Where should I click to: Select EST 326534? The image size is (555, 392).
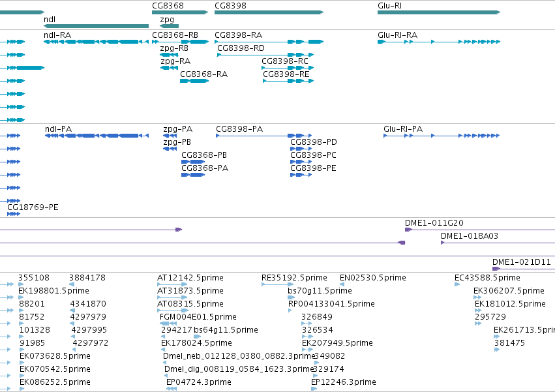pyautogui.click(x=307, y=337)
